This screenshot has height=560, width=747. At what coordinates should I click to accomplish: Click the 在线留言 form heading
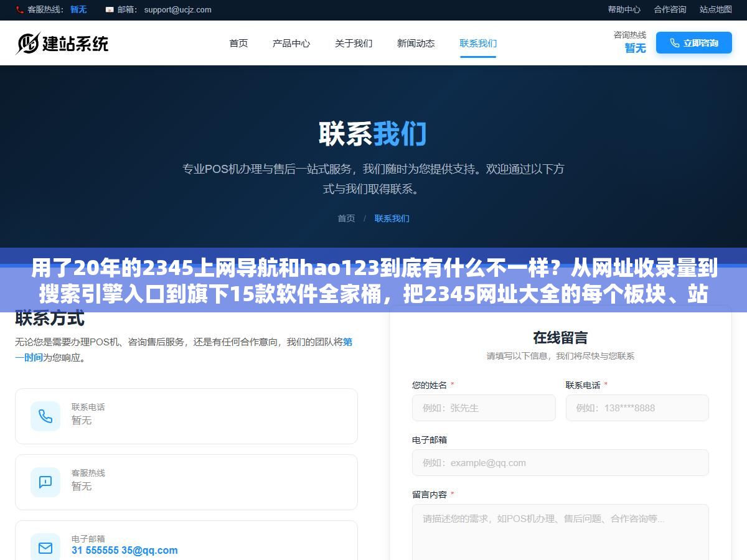(560, 338)
